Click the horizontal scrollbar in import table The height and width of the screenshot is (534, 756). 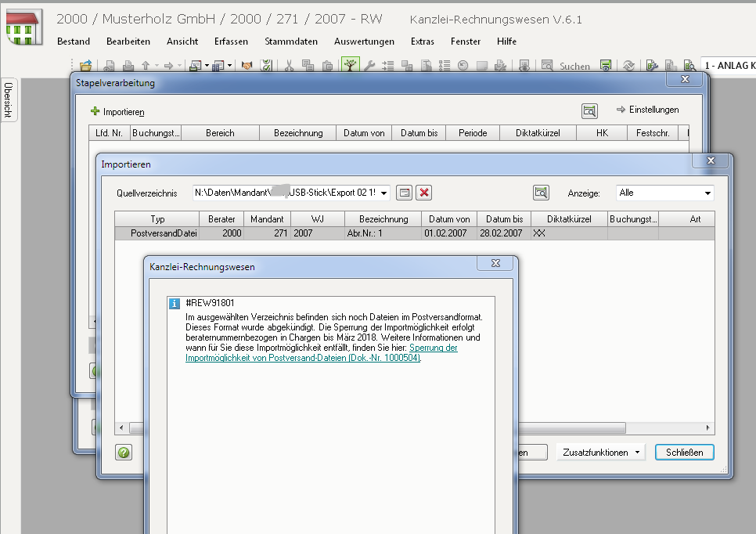coord(376,428)
